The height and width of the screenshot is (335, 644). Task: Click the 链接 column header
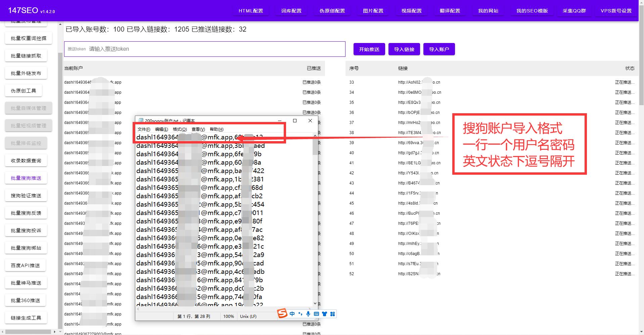[x=403, y=68]
